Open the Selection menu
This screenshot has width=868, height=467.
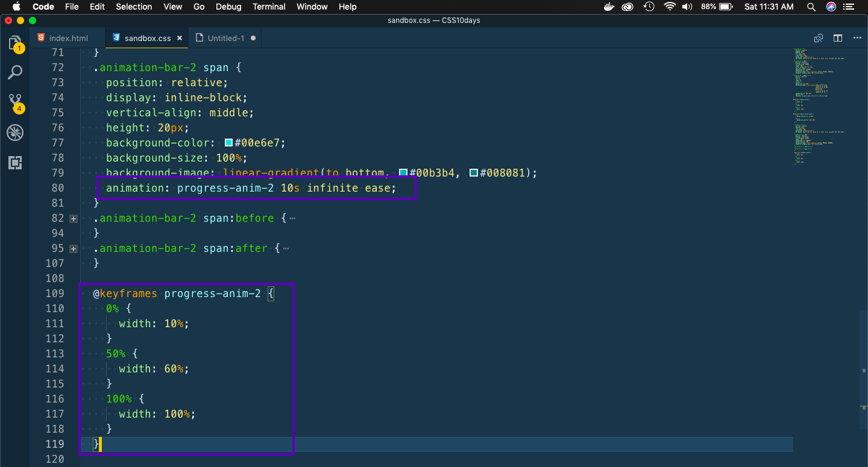coord(134,7)
